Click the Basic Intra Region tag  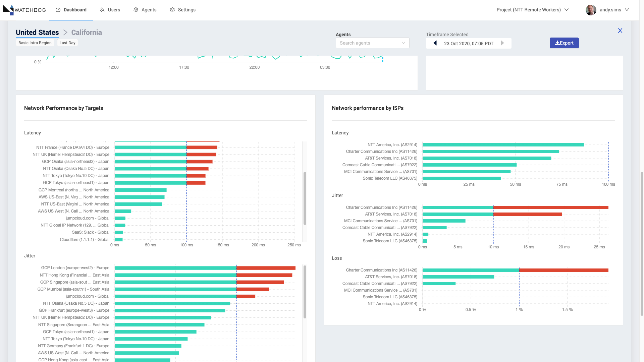(35, 43)
